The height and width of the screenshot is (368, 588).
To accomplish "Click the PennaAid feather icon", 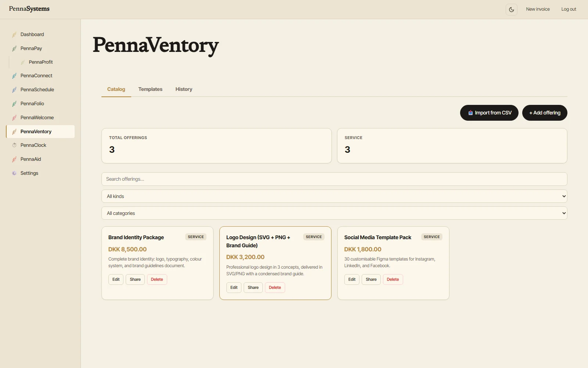I will (14, 159).
